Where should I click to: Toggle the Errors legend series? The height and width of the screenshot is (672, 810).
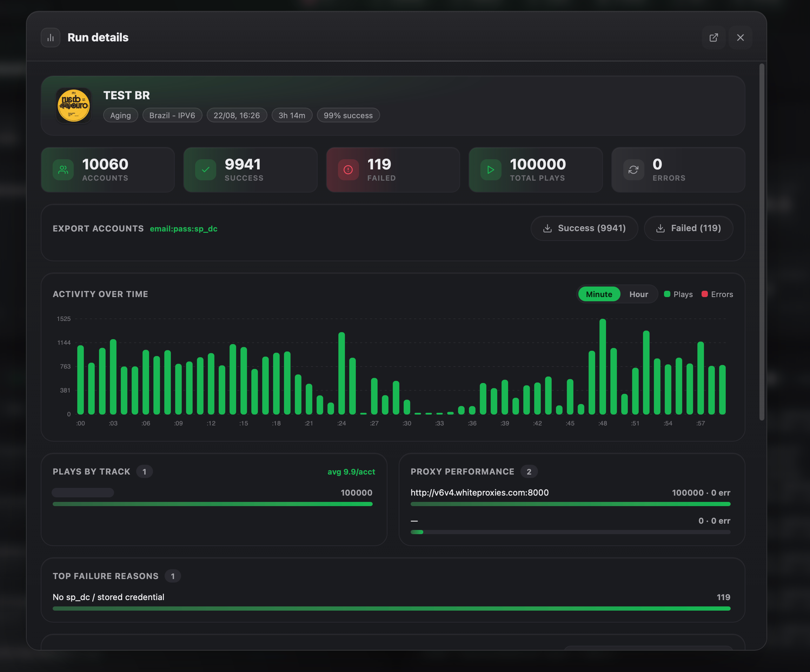click(x=717, y=294)
